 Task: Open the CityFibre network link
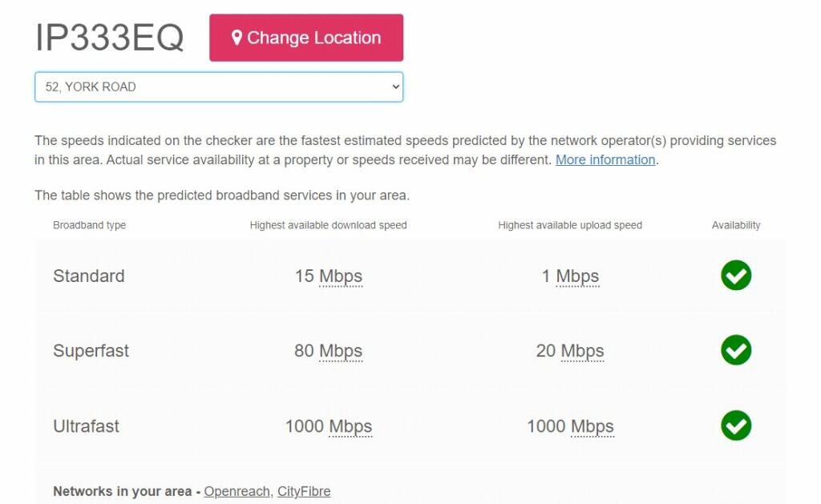(x=304, y=491)
